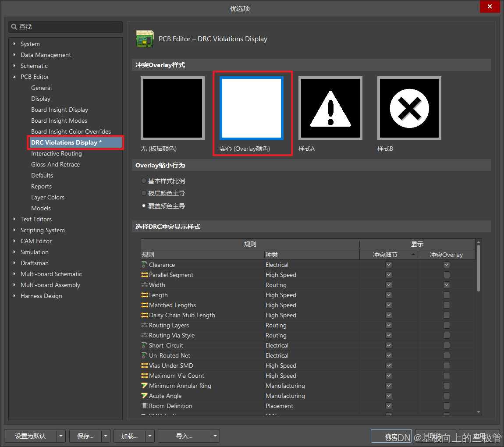Toggle violation overlay checkbox for Clearance
The width and height of the screenshot is (504, 447).
point(447,265)
